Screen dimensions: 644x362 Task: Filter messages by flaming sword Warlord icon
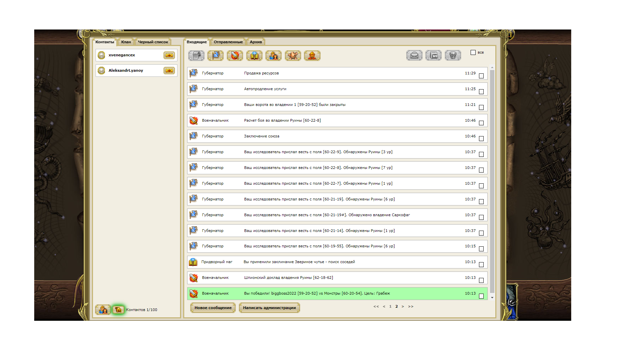click(235, 56)
